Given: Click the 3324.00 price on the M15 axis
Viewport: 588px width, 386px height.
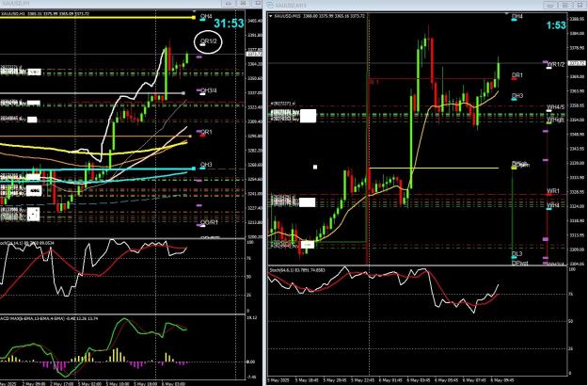Looking at the screenshot, I should click(577, 206).
